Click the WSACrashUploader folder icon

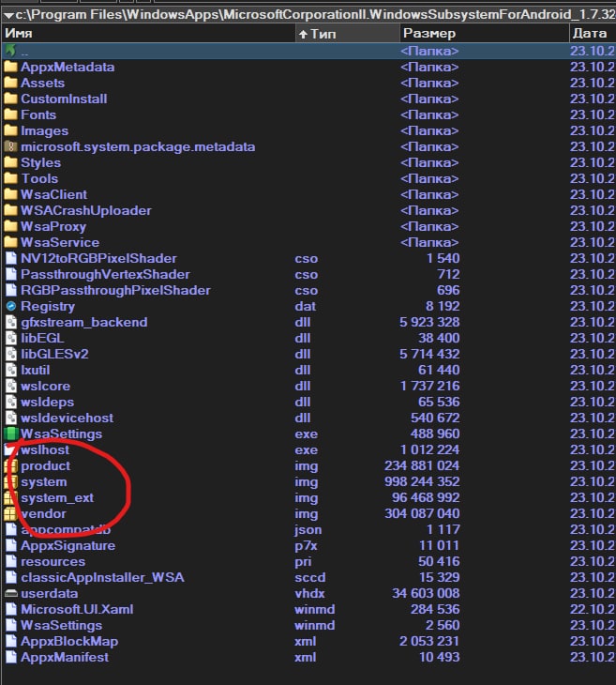tap(10, 210)
